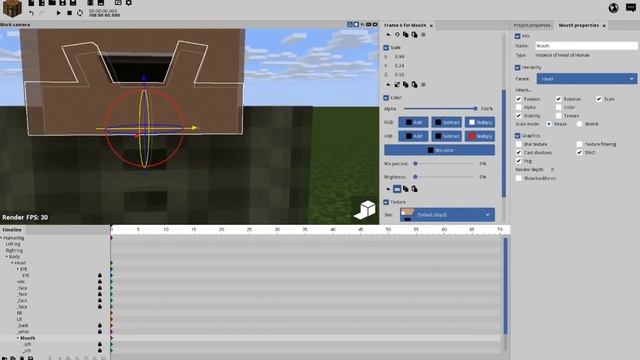Image resolution: width=640 pixels, height=360 pixels.
Task: Click the Mine-imator crate logo
Action: coord(12,8)
